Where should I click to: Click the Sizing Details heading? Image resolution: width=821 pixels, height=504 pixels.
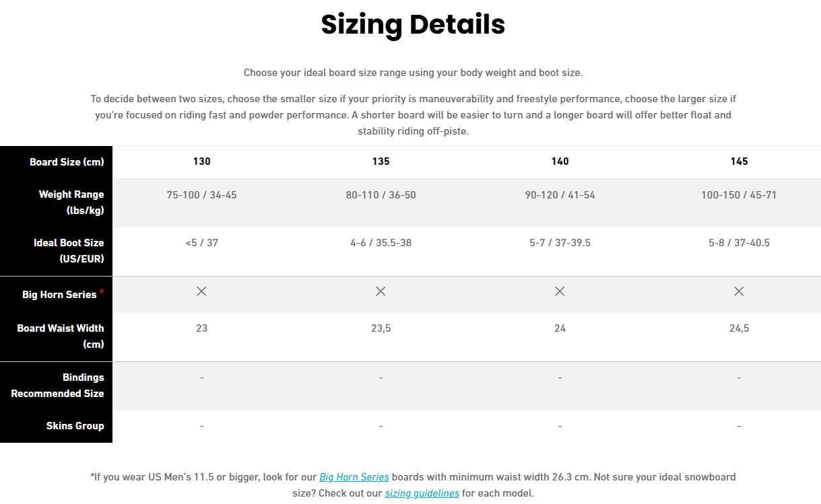click(x=413, y=24)
